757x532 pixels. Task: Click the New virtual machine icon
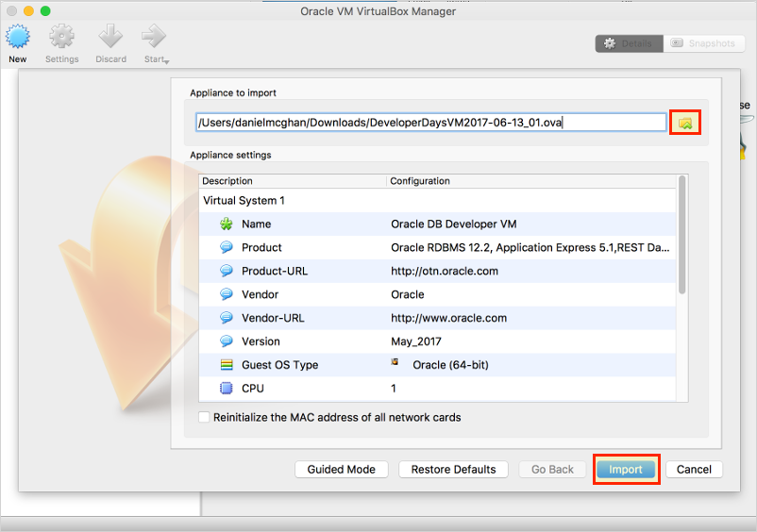18,37
